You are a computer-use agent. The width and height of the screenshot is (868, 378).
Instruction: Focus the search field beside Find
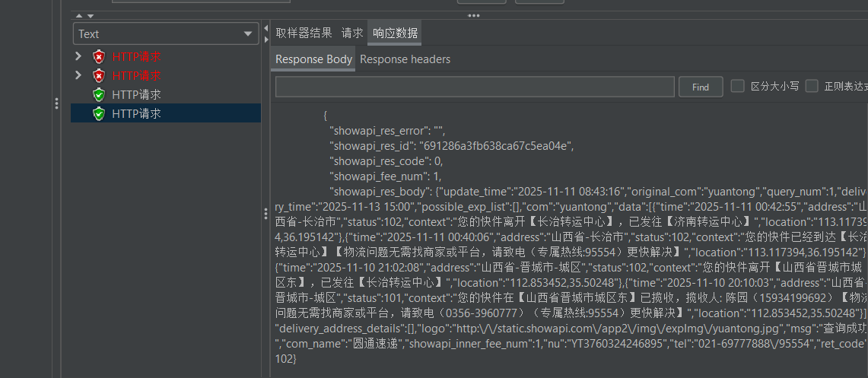point(475,87)
